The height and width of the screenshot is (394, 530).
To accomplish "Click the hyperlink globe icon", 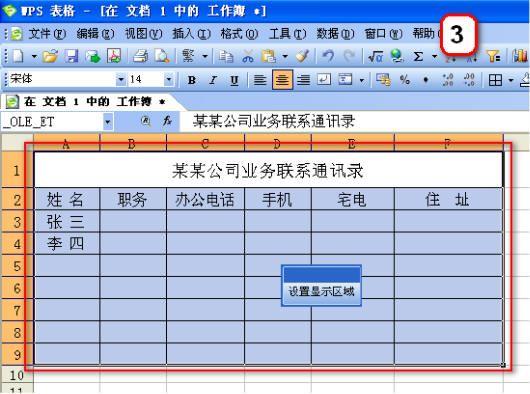I will pos(397,56).
